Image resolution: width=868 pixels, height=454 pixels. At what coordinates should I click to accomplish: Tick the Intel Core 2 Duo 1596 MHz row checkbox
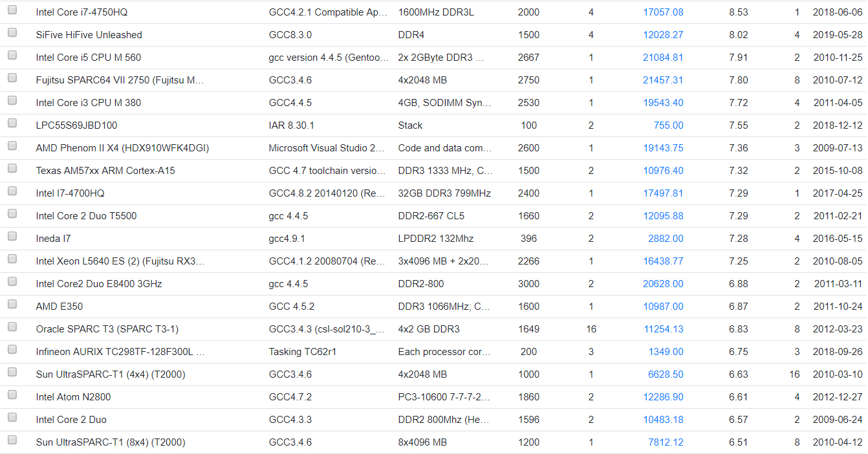12,418
